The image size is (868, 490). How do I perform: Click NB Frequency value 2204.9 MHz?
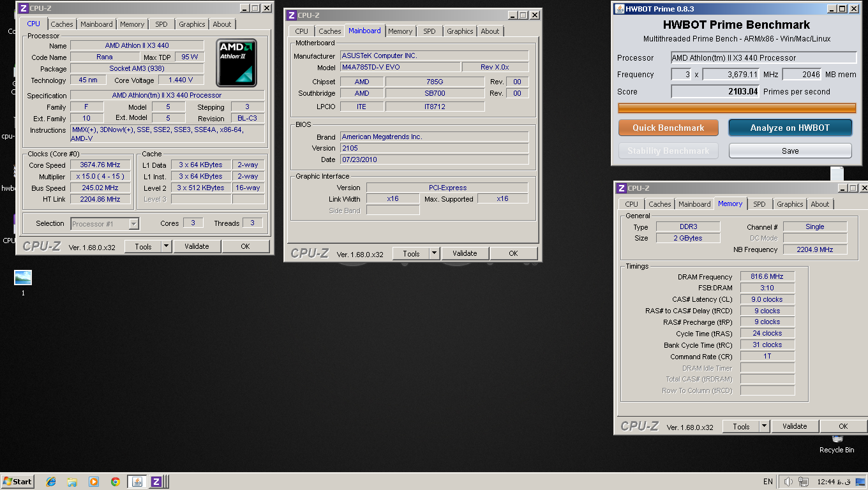pyautogui.click(x=815, y=249)
